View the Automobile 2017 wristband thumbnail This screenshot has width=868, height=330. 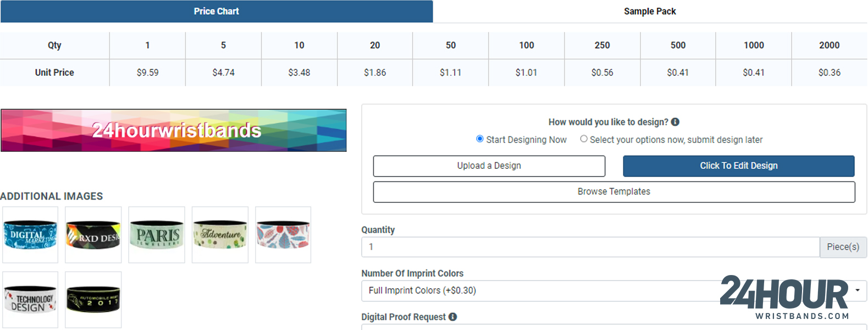pyautogui.click(x=93, y=300)
